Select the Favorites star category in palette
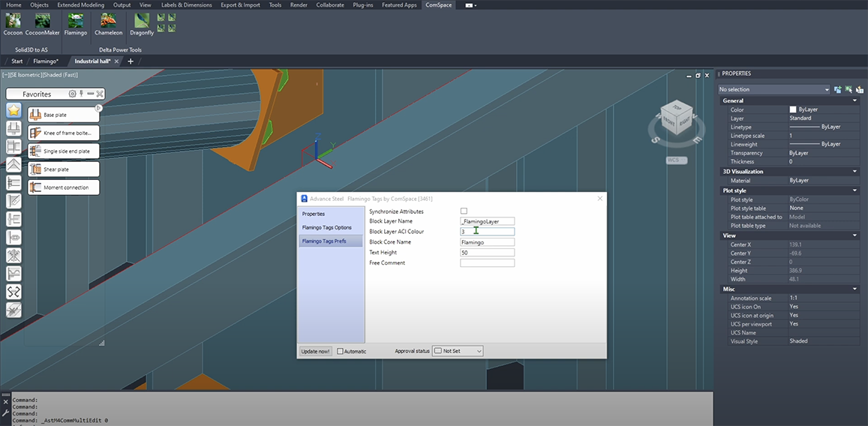Viewport: 868px width, 426px height. click(14, 109)
